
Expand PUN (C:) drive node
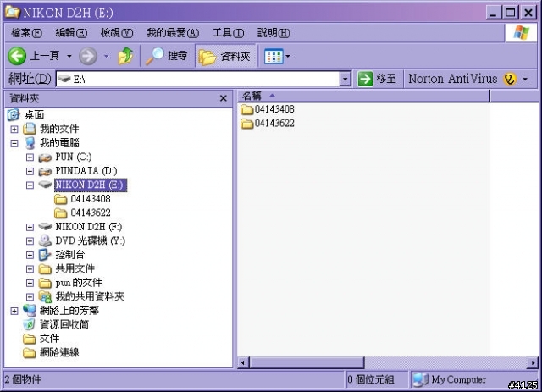point(30,157)
